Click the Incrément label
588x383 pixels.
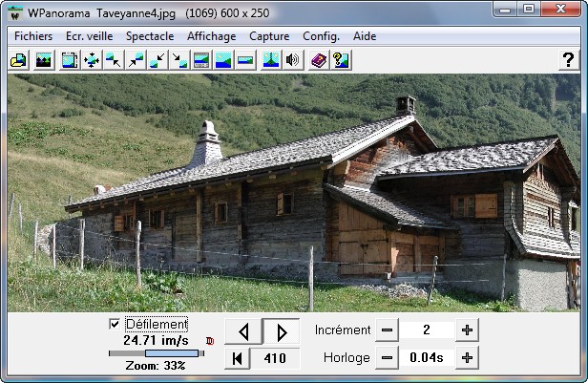point(343,330)
